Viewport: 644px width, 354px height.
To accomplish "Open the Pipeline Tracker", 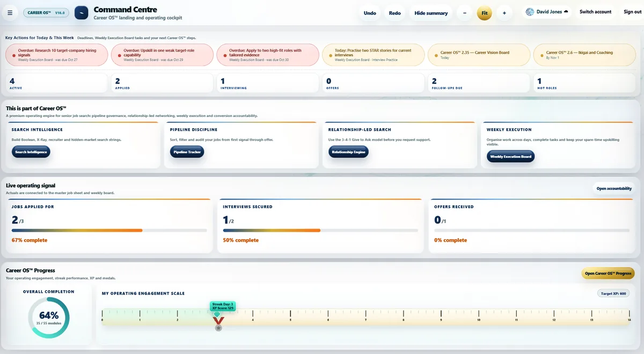I will 187,152.
